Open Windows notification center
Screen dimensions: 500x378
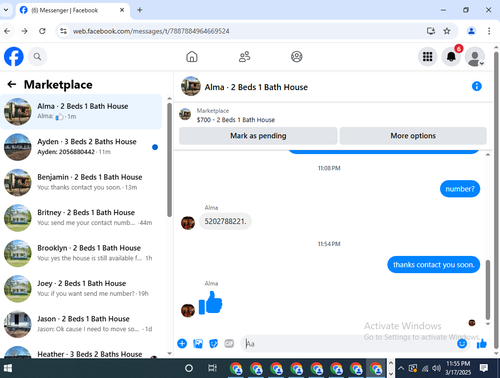tap(483, 368)
